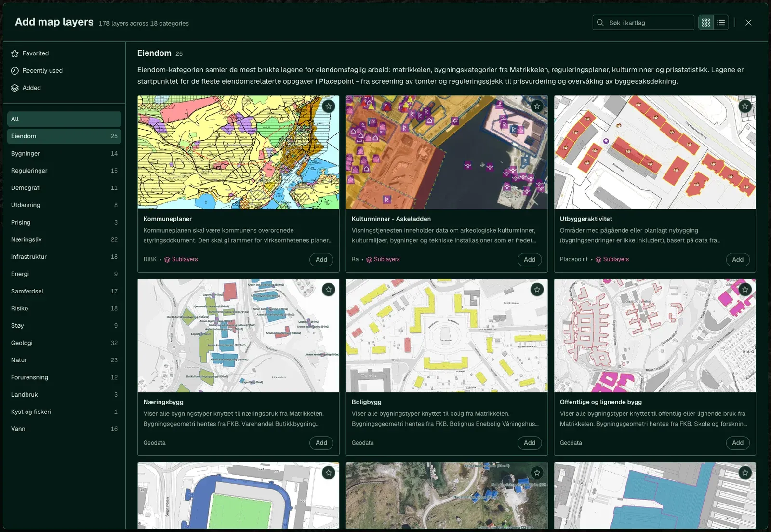Show Added layers list
The width and height of the screenshot is (771, 532).
tap(64, 88)
